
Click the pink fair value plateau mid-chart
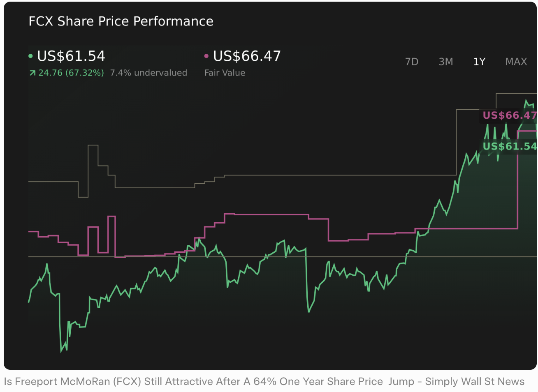[x=267, y=214]
